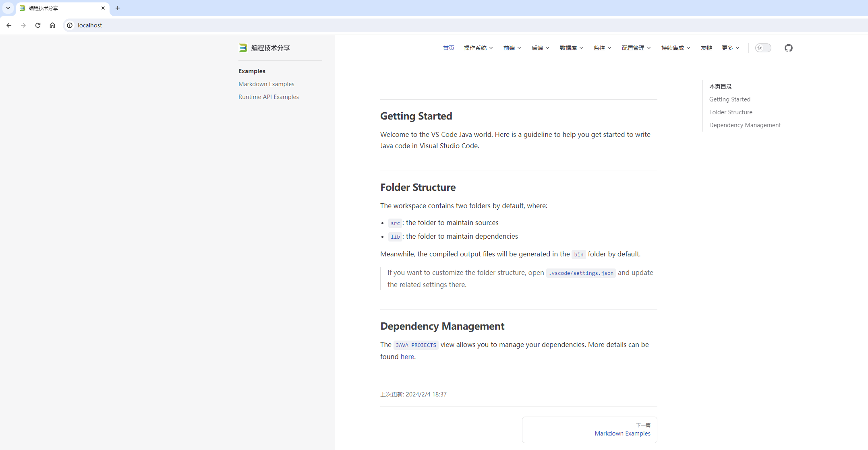Expand the 数据库 dropdown menu

[571, 48]
